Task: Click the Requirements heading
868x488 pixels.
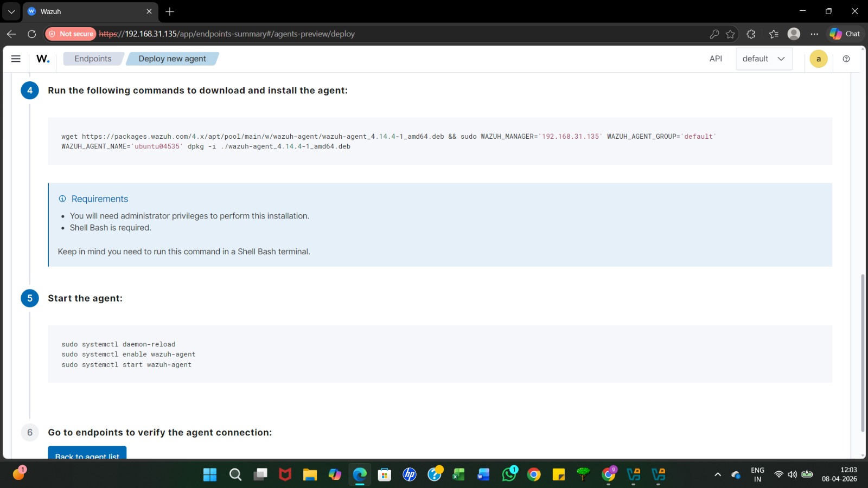Action: [100, 199]
